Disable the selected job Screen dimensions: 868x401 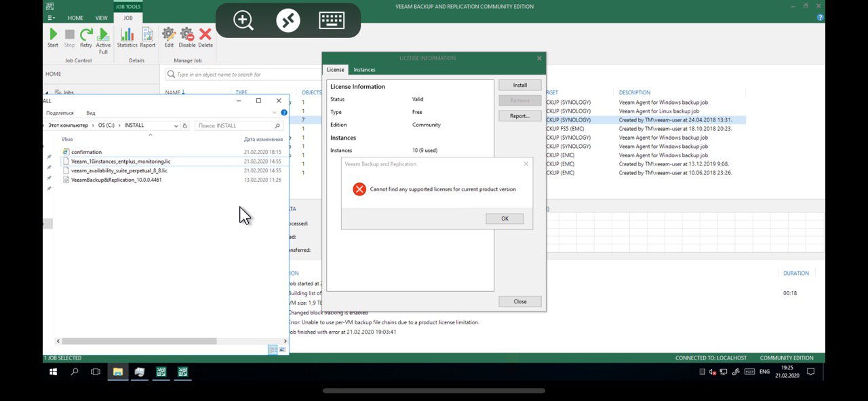[x=187, y=35]
